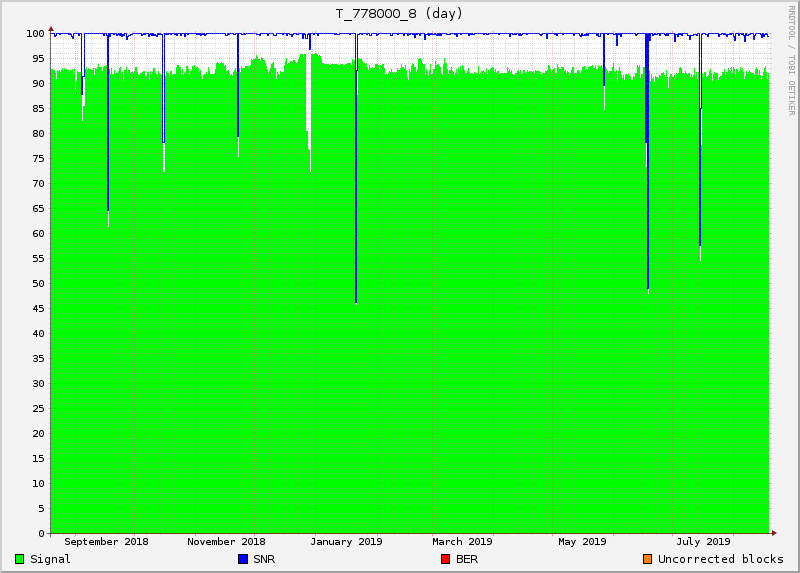Image resolution: width=800 pixels, height=573 pixels.
Task: Click the y-axis value '25'
Action: [39, 409]
